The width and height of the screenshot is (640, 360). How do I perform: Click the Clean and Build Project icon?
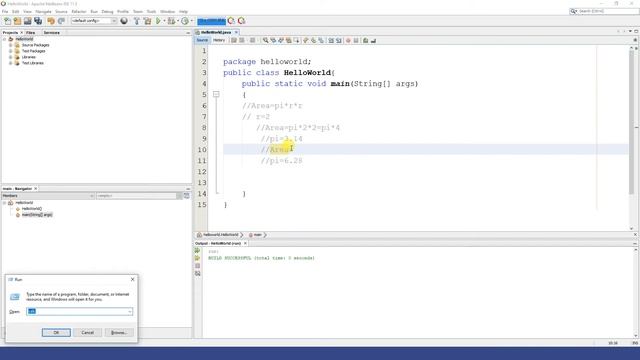click(147, 21)
